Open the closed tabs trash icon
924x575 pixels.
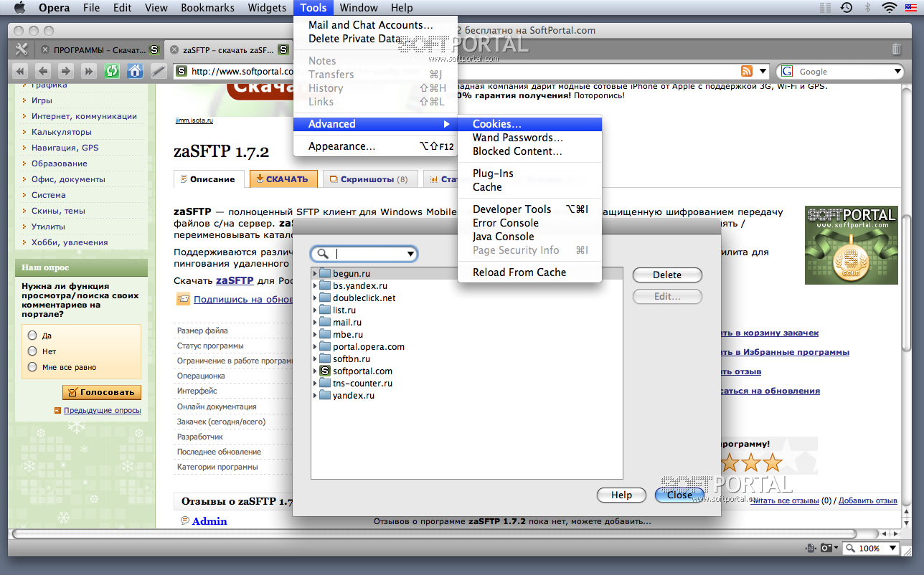click(x=896, y=49)
